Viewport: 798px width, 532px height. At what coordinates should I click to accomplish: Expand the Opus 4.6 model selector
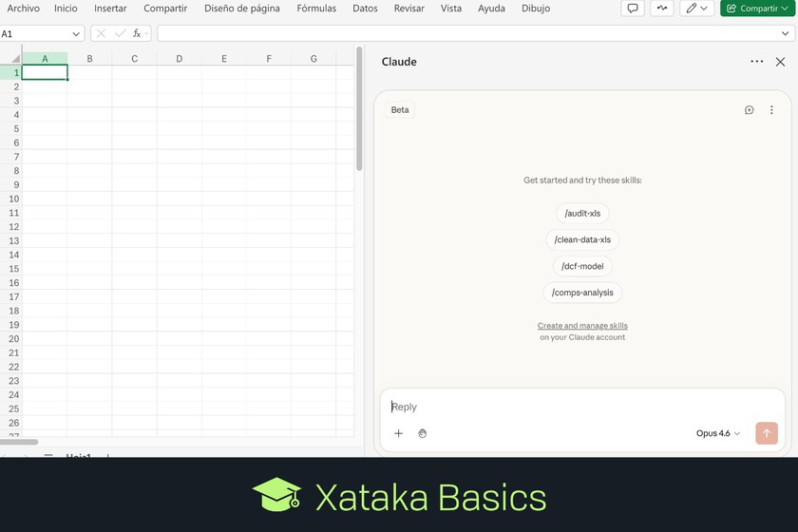717,433
